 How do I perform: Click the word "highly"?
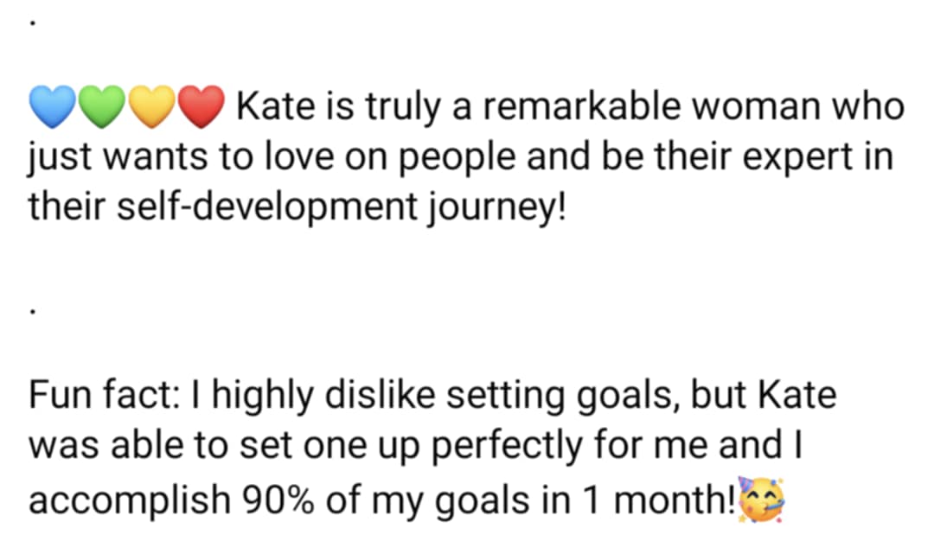pos(263,397)
